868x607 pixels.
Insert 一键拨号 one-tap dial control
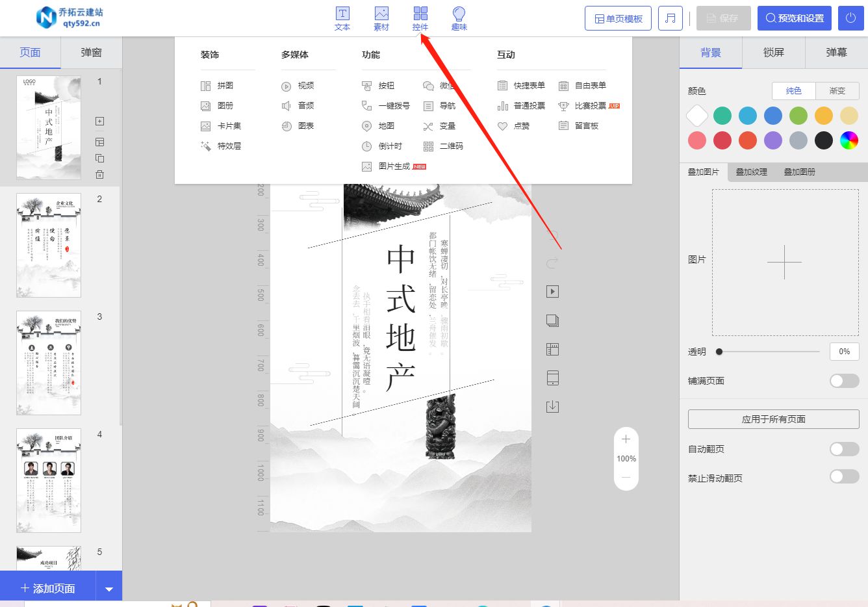coord(386,106)
